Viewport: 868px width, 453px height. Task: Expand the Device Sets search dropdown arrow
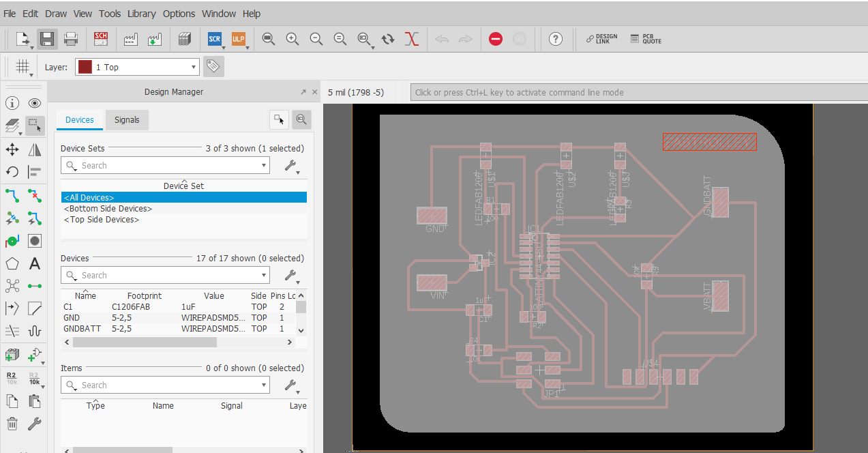264,165
